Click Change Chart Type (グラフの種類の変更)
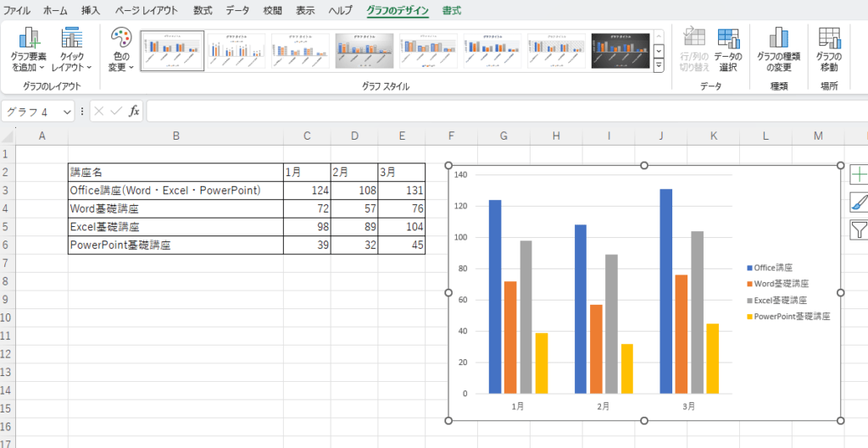 click(x=779, y=50)
